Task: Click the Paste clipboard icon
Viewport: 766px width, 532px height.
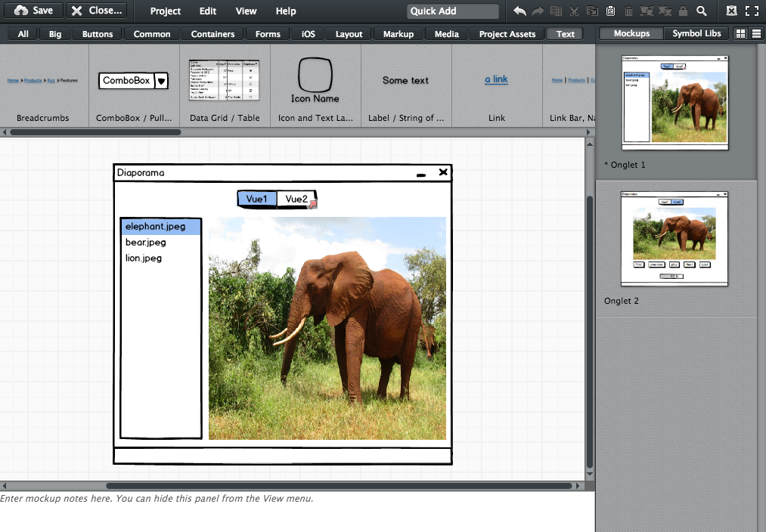Action: click(x=610, y=11)
